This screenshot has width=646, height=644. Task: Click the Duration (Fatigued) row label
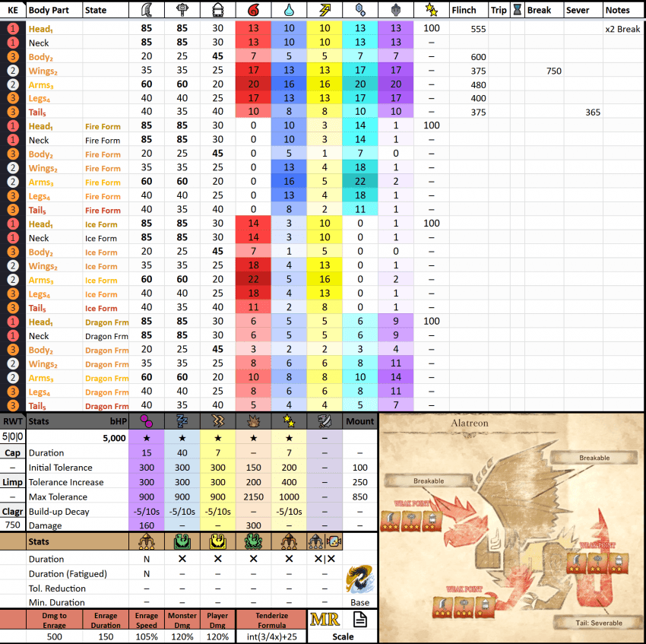(68, 574)
